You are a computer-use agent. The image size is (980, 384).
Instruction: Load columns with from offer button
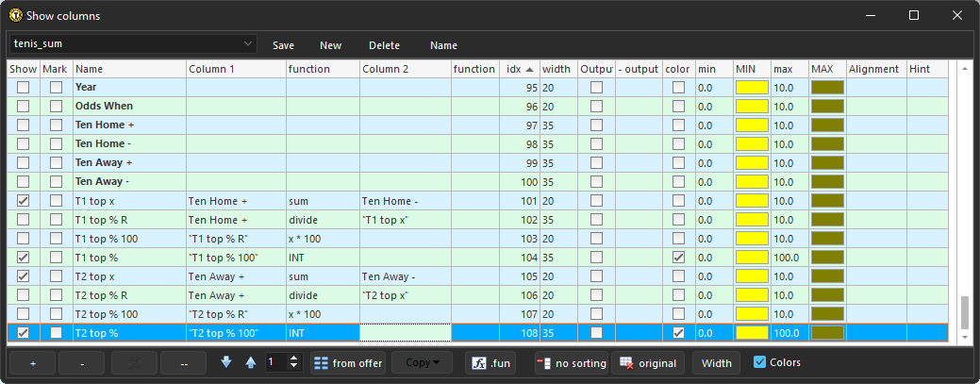pos(348,363)
